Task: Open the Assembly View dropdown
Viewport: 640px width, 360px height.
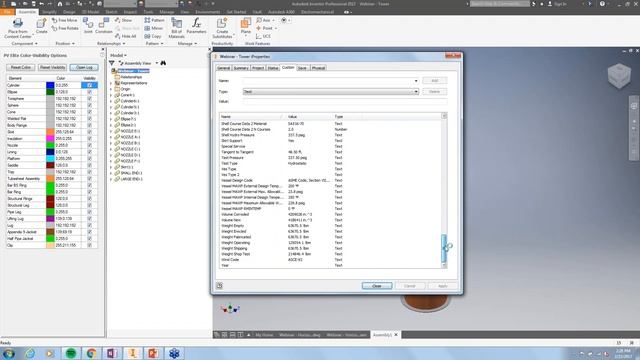Action: pos(157,63)
